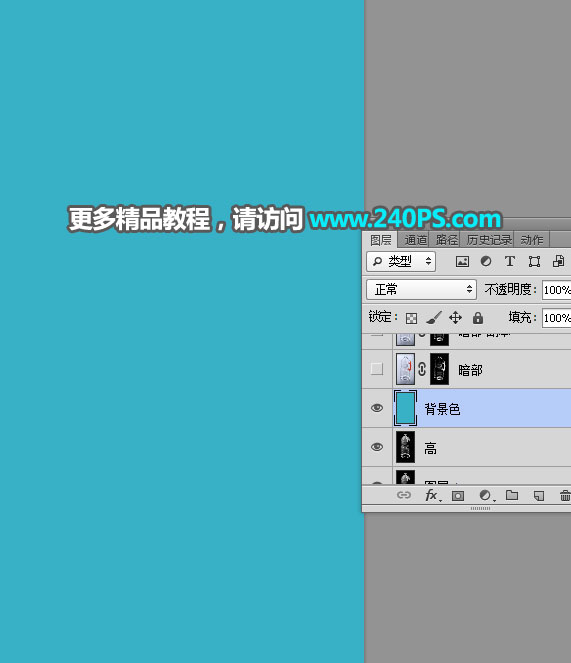Filter layers by pixel image icon
The width and height of the screenshot is (571, 663).
[462, 261]
